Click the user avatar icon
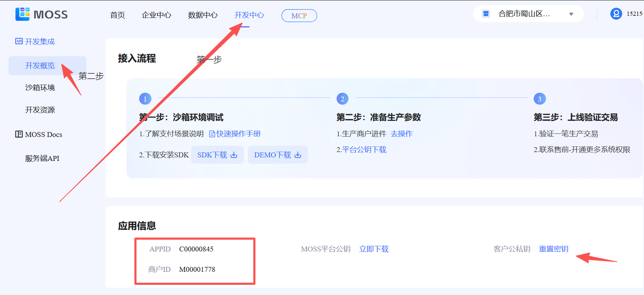644x295 pixels. [616, 14]
